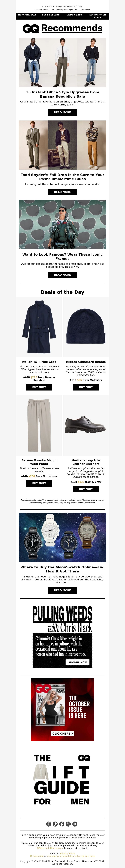Open the Privacy Policy link
Viewport: 125px width, 868px height.
coord(67,853)
